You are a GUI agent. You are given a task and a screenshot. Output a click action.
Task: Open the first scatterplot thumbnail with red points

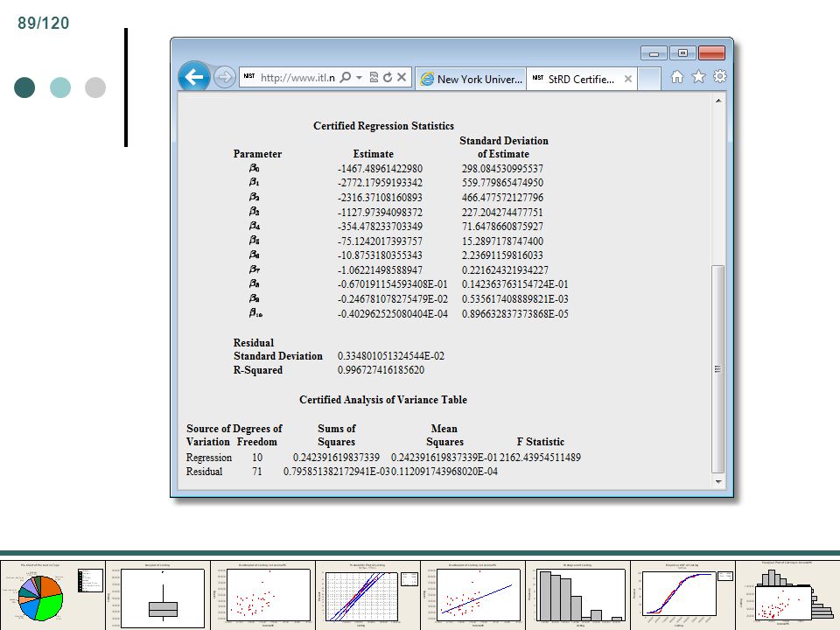[x=263, y=595]
